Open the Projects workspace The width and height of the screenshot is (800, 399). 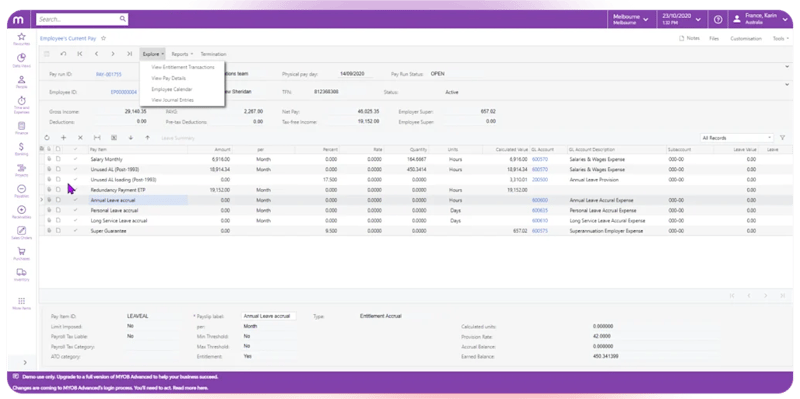coord(21,170)
